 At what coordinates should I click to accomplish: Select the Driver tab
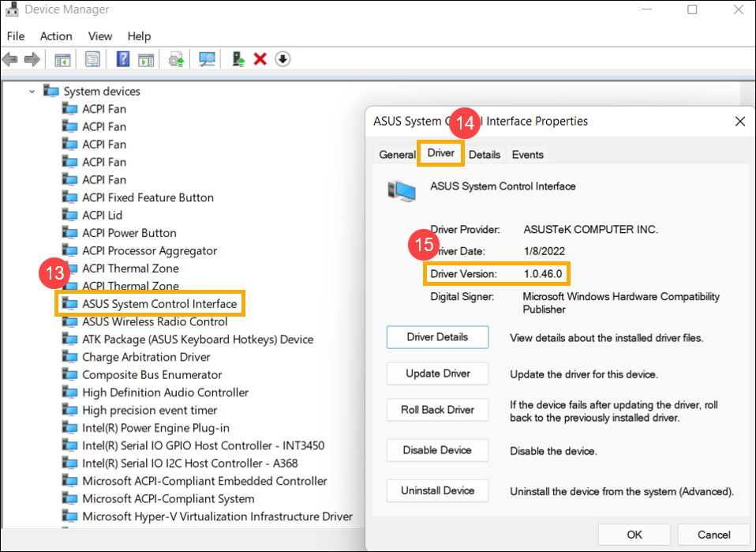440,153
